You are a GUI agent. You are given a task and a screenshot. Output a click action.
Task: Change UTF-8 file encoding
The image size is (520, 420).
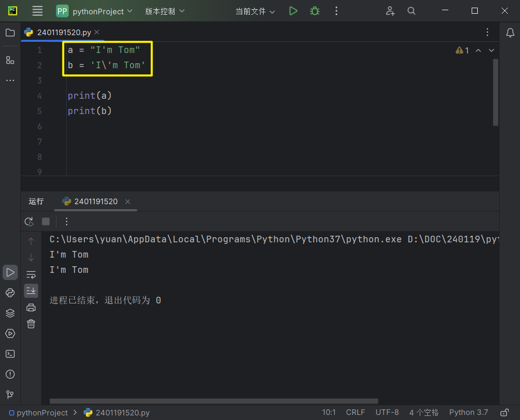(387, 412)
